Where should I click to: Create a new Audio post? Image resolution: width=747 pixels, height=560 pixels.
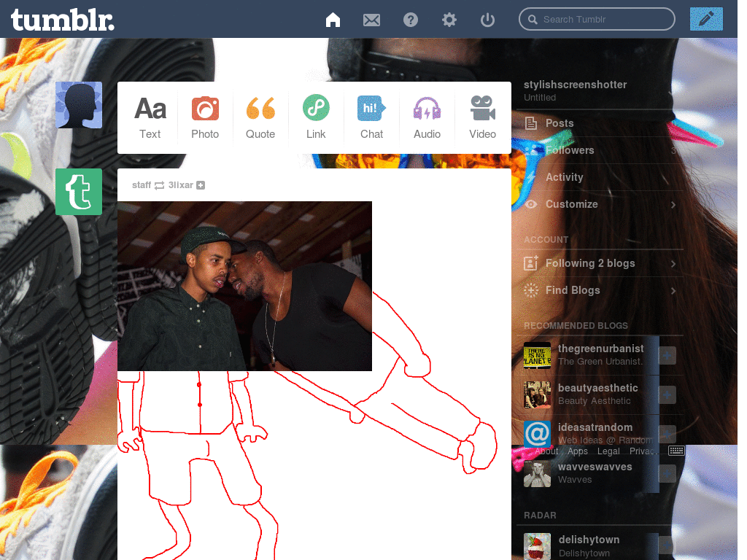[427, 117]
